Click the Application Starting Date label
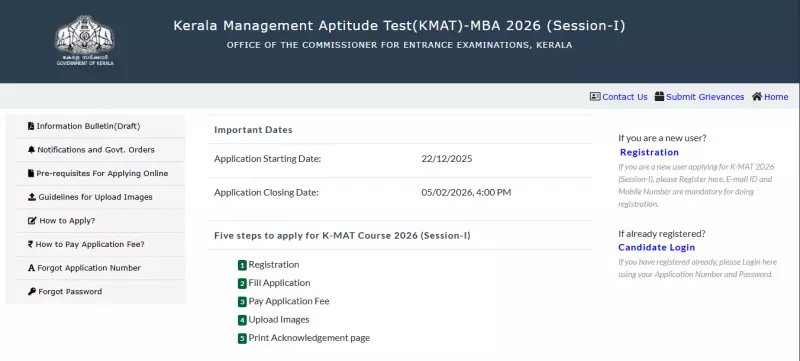The width and height of the screenshot is (800, 361). pos(267,159)
